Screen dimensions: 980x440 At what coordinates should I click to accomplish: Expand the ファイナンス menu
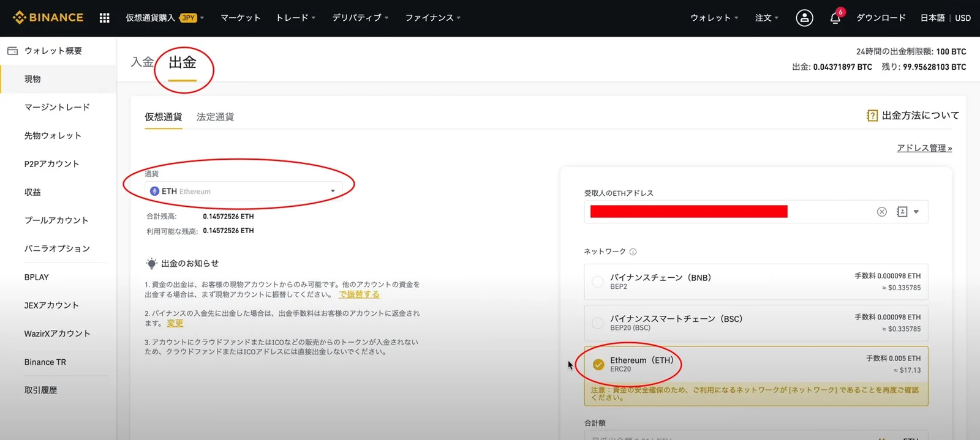coord(432,18)
